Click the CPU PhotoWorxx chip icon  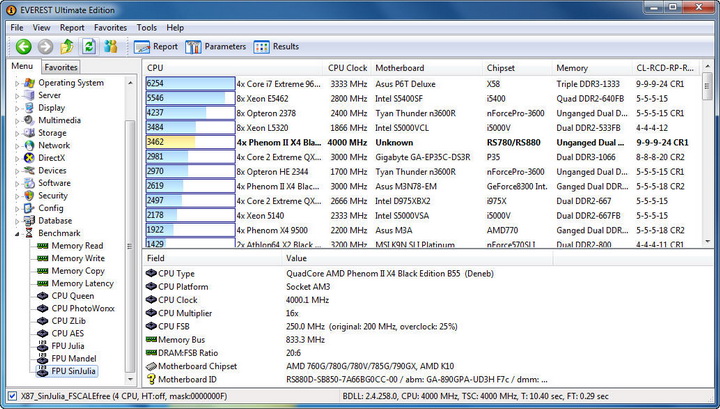click(43, 308)
